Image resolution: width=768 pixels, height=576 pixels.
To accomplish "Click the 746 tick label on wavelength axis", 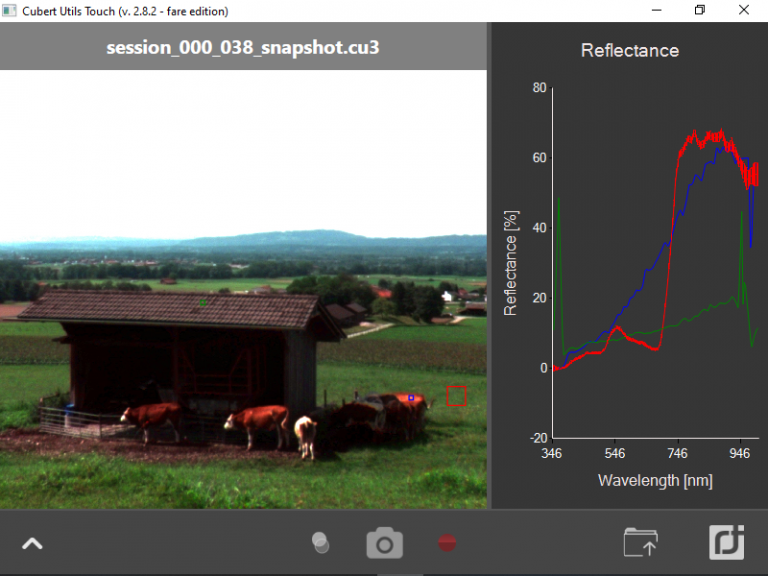I will point(677,454).
